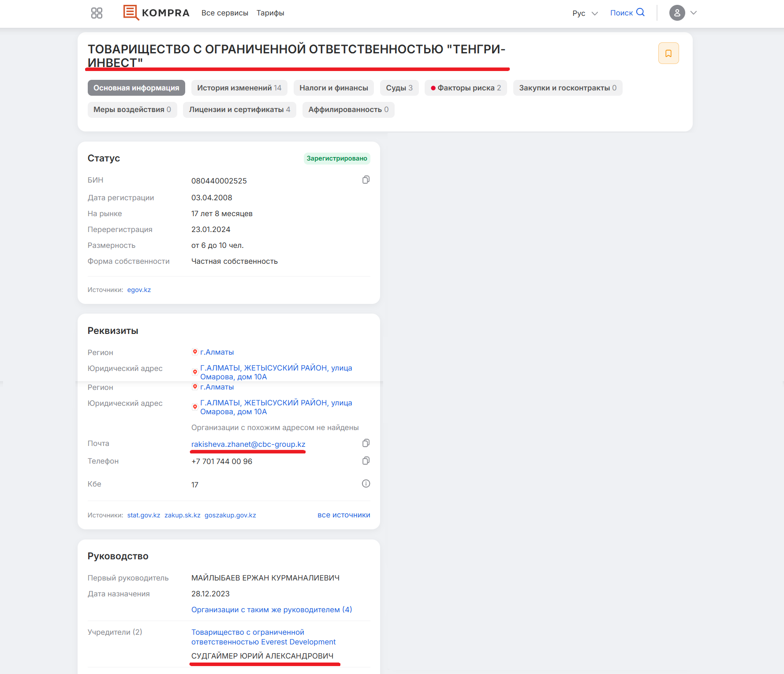
Task: Go to Тарифы page
Action: point(270,13)
